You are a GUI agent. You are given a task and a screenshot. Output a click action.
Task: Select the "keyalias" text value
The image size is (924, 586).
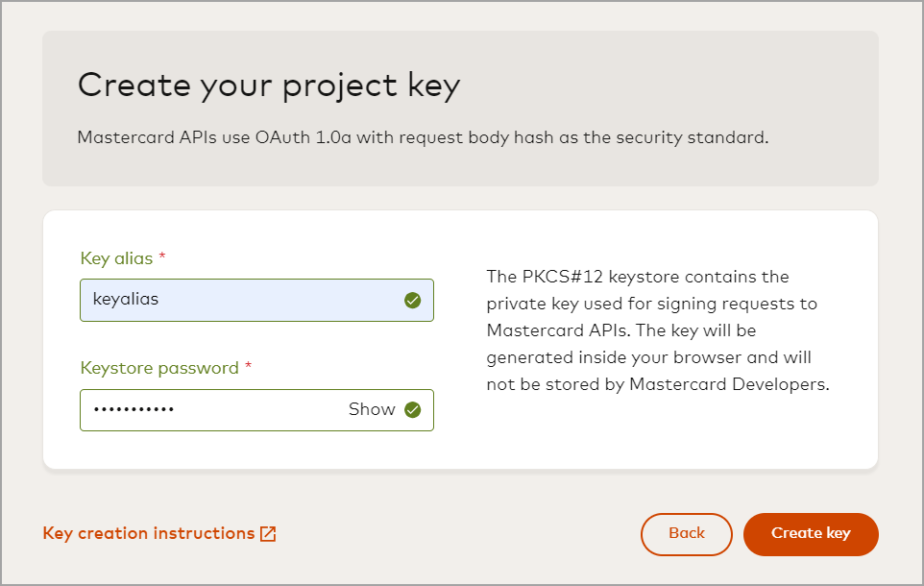[126, 300]
